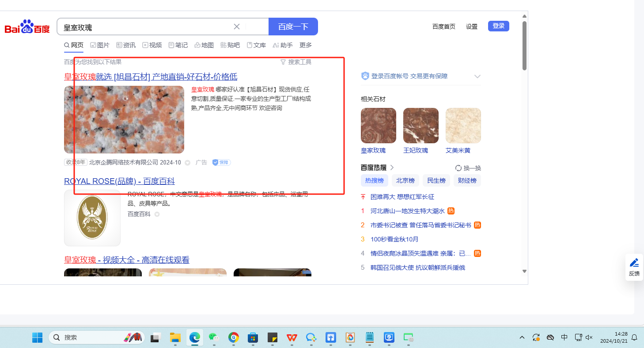
Task: Open the ROYAL ROSE(品牌) - 百度百科 result
Action: pos(119,181)
